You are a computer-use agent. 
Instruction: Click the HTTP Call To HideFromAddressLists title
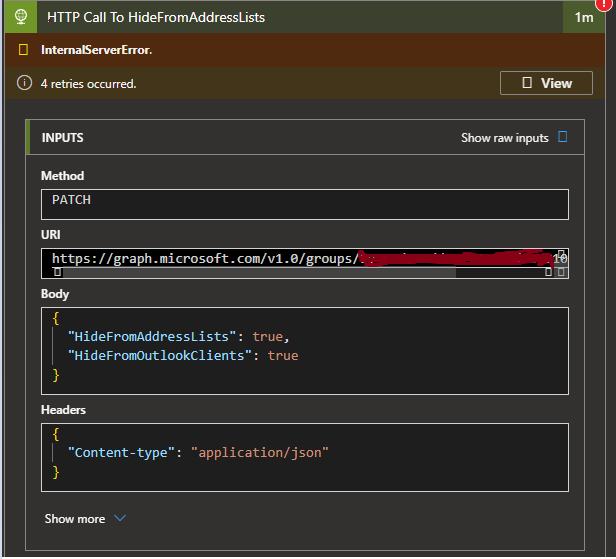(x=156, y=17)
